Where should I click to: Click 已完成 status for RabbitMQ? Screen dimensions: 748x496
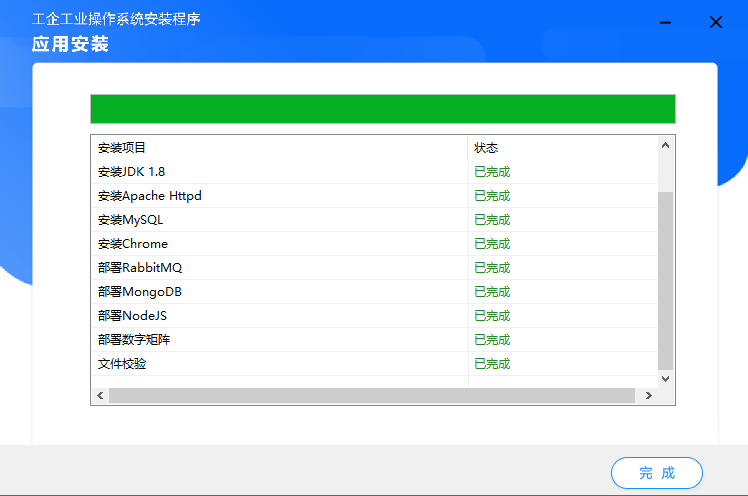click(x=492, y=268)
